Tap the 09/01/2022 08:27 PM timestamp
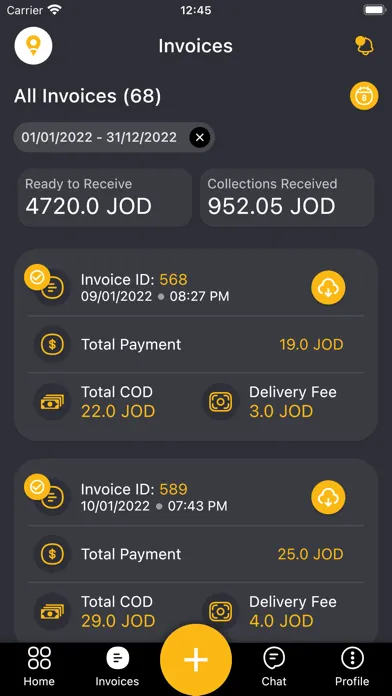This screenshot has height=696, width=392. (155, 297)
